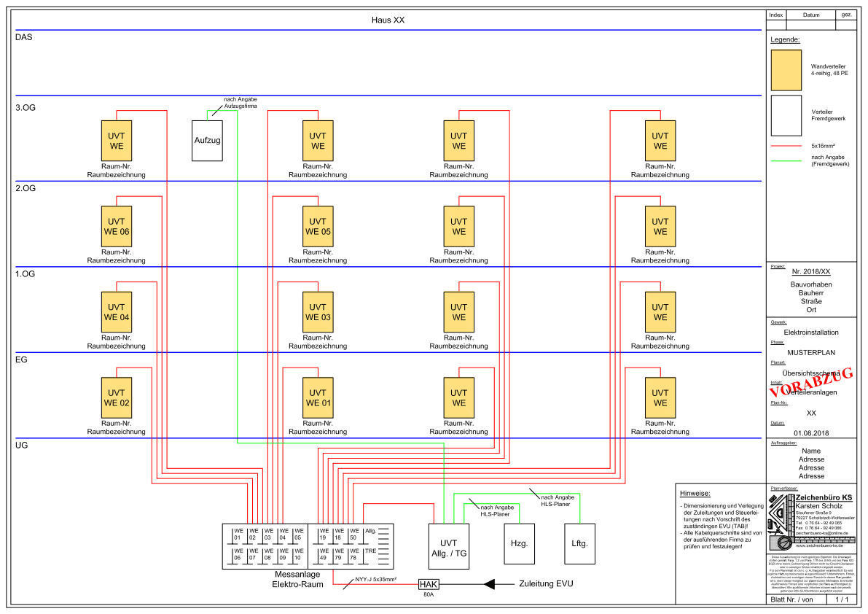
Task: Click the HAK 80A connection box
Action: [x=428, y=584]
